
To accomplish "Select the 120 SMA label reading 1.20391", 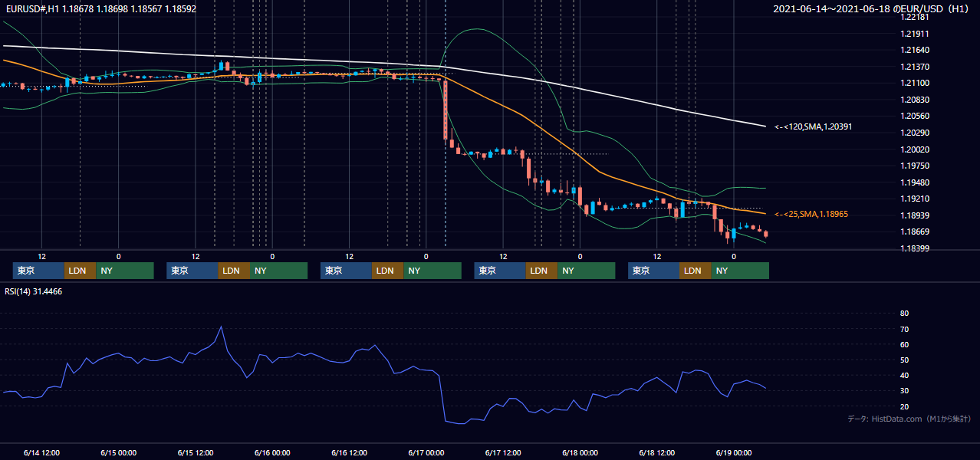I will (813, 127).
